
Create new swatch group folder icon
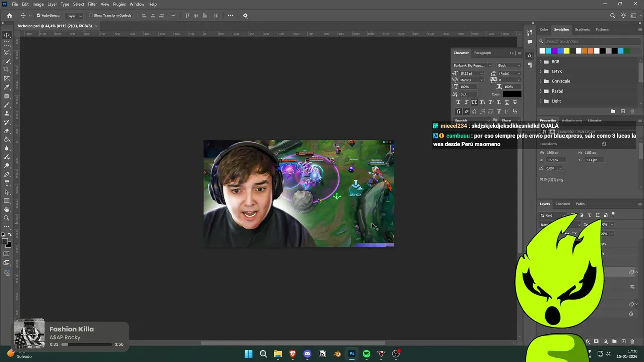click(613, 111)
